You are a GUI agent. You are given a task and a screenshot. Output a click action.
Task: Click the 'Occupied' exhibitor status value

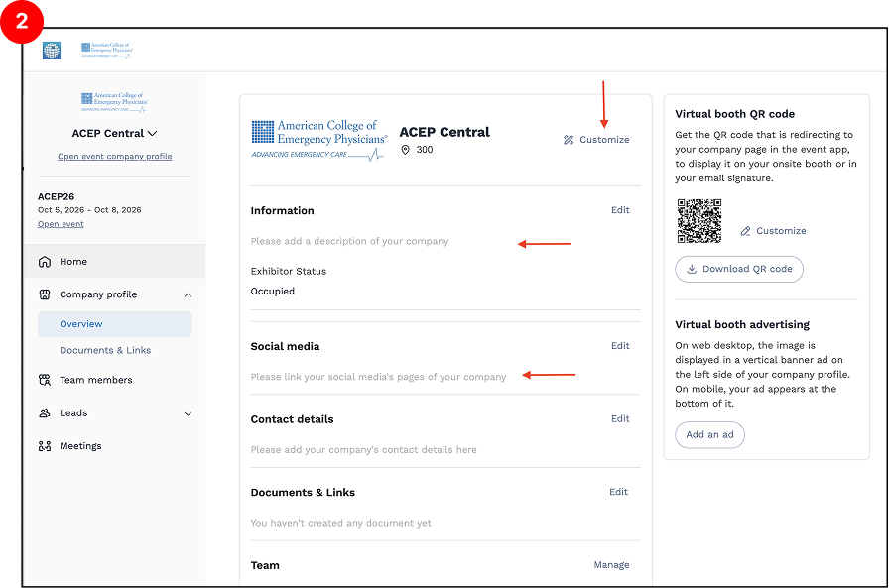(273, 292)
